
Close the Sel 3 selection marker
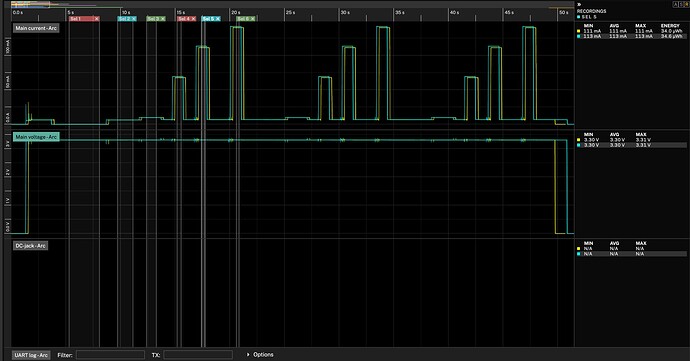[x=163, y=19]
